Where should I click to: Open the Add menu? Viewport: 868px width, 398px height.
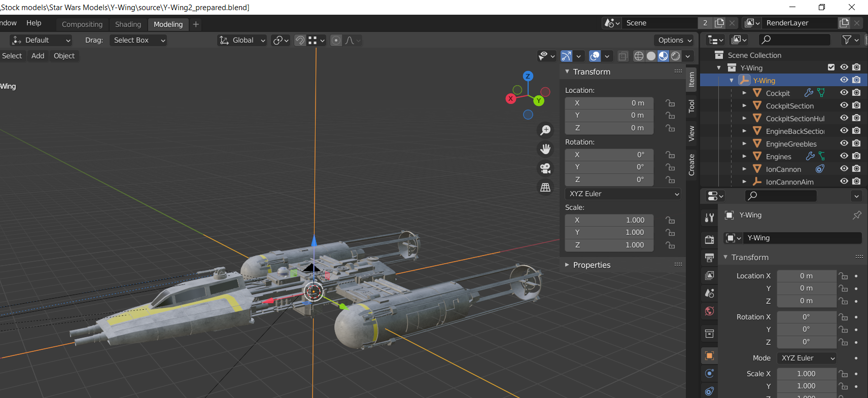click(x=38, y=56)
